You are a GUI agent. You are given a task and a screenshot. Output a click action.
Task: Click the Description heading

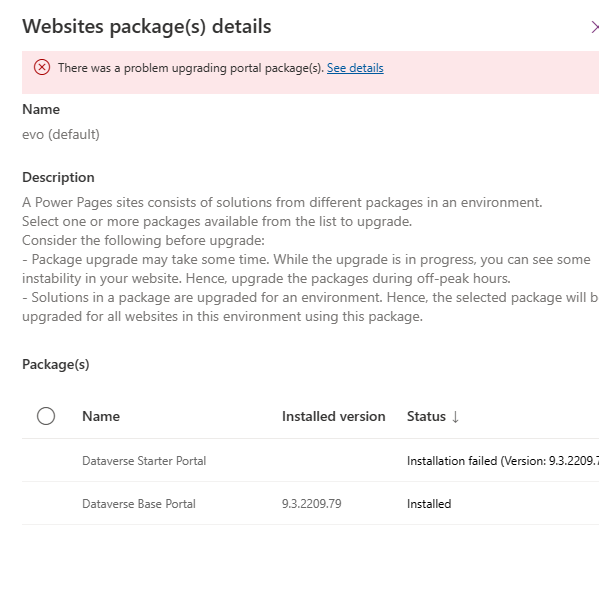pyautogui.click(x=58, y=177)
